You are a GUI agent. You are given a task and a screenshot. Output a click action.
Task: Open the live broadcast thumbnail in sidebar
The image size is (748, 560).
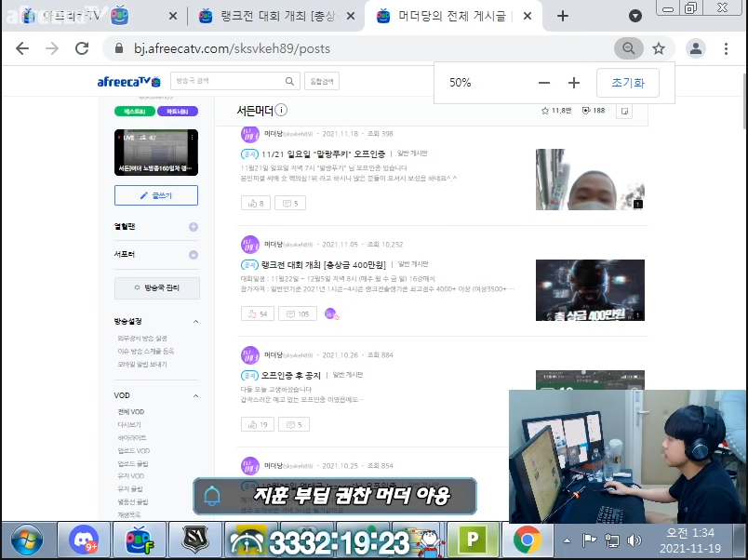tap(156, 152)
